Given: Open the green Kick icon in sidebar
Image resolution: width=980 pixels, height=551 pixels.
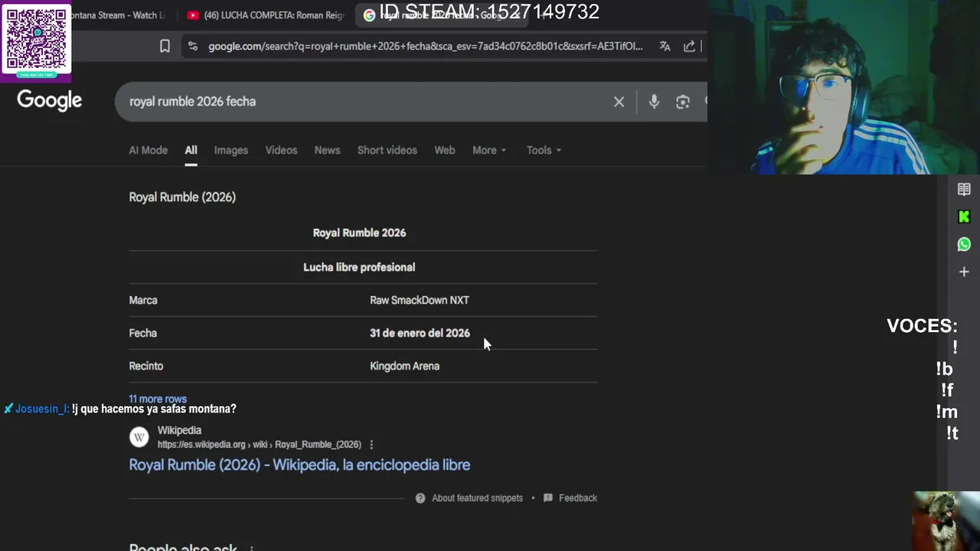Looking at the screenshot, I should pyautogui.click(x=964, y=217).
